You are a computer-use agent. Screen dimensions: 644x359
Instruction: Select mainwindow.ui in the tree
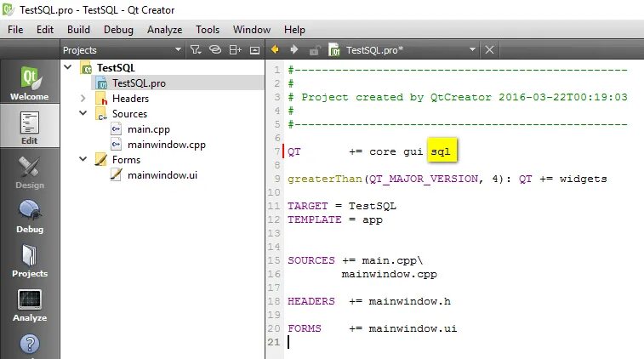click(x=162, y=175)
